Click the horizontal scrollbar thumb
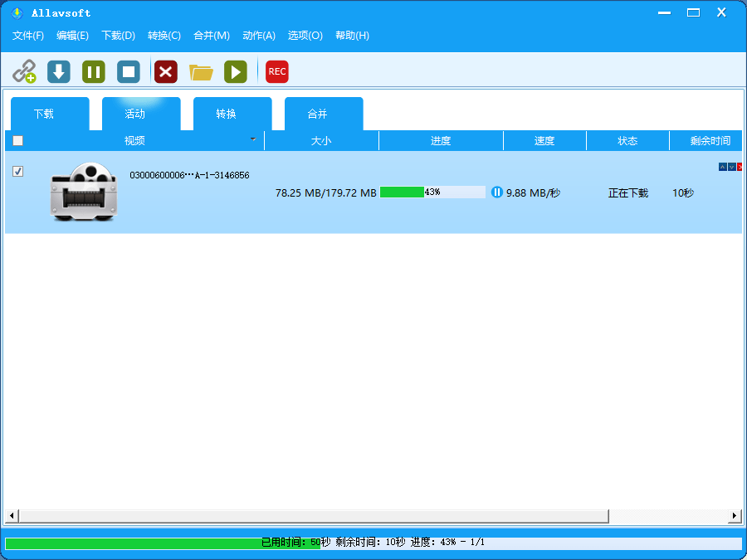Image resolution: width=747 pixels, height=560 pixels. tap(314, 515)
